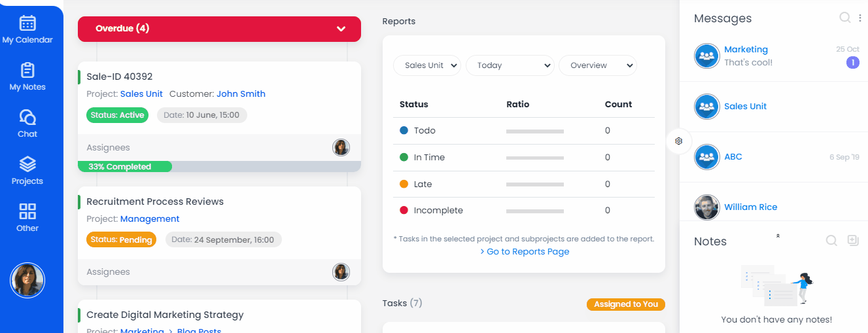The height and width of the screenshot is (333, 868).
Task: Open Projects in the sidebar
Action: (27, 171)
